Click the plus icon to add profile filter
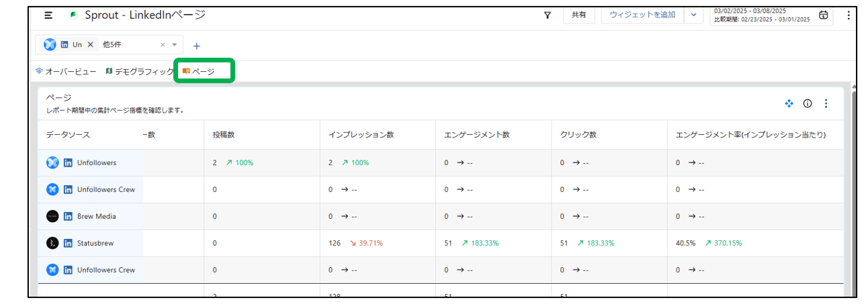This screenshot has width=868, height=304. pyautogui.click(x=196, y=46)
